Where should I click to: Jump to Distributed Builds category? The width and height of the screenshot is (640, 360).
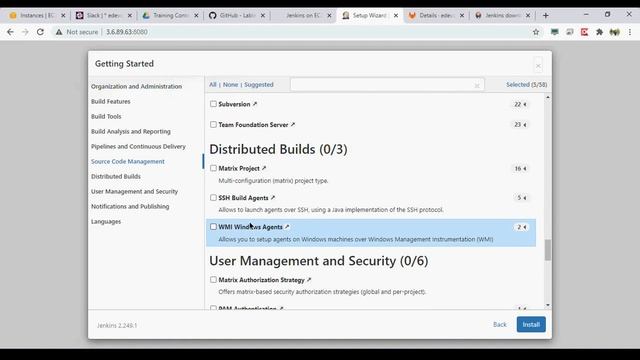click(x=116, y=176)
